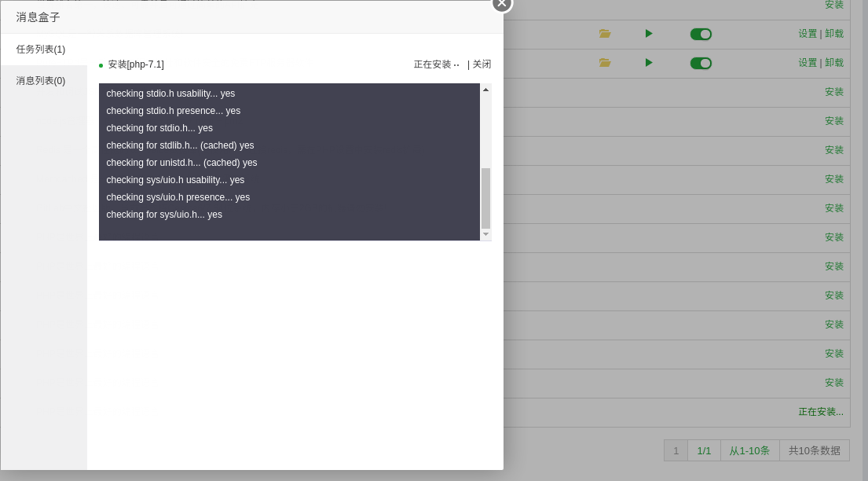Switch to 消息列表(0) tab

44,81
